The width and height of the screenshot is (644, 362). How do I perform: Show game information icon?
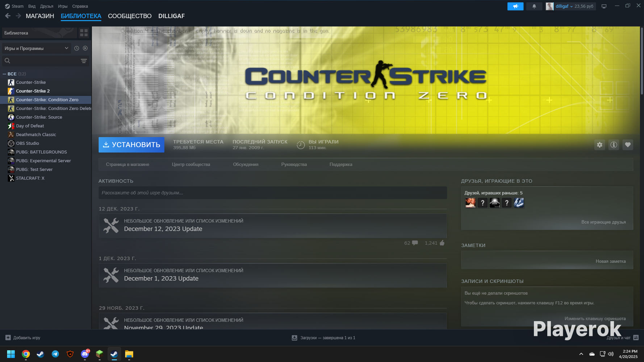pyautogui.click(x=614, y=145)
